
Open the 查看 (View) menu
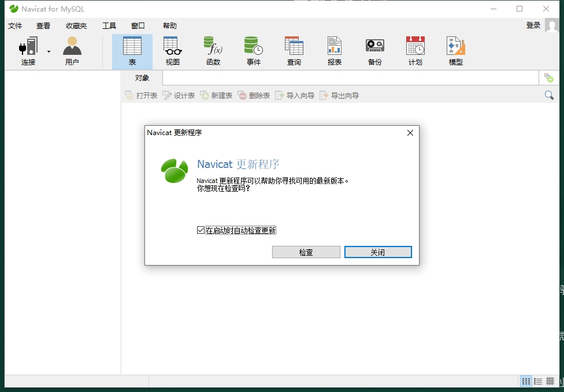pos(43,25)
